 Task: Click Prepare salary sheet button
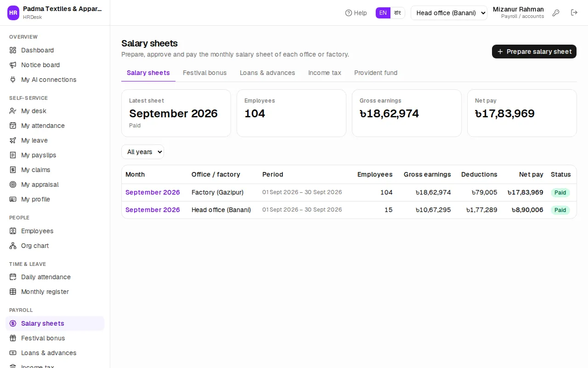pos(534,52)
